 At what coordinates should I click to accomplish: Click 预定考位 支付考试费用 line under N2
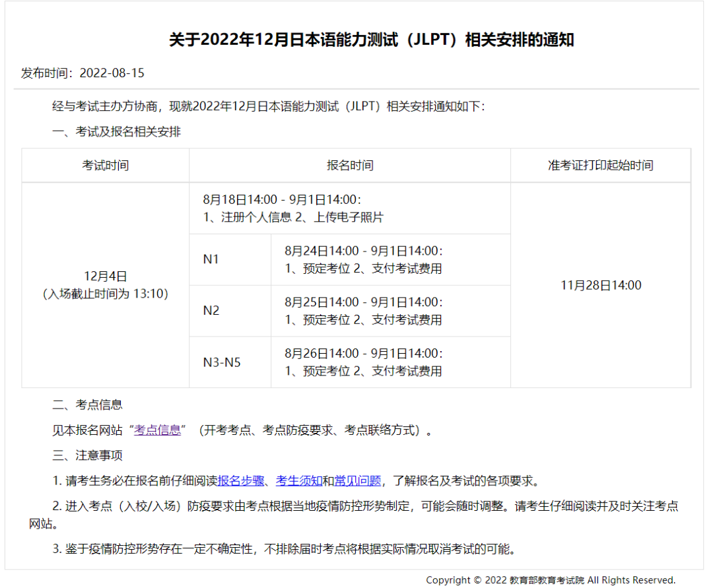363,320
